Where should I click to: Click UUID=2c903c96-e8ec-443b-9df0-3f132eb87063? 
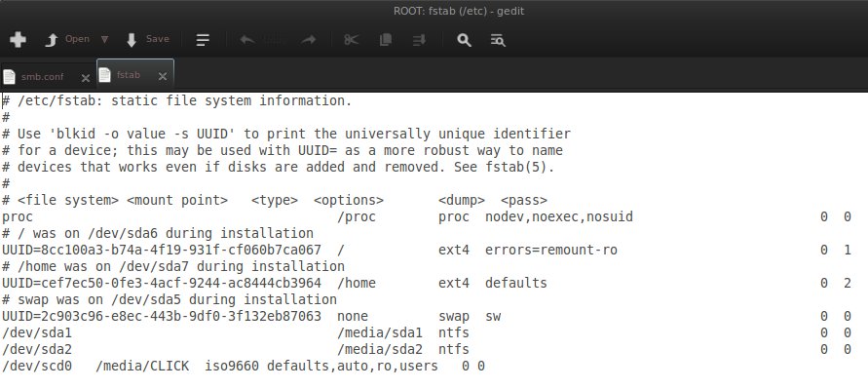[162, 317]
